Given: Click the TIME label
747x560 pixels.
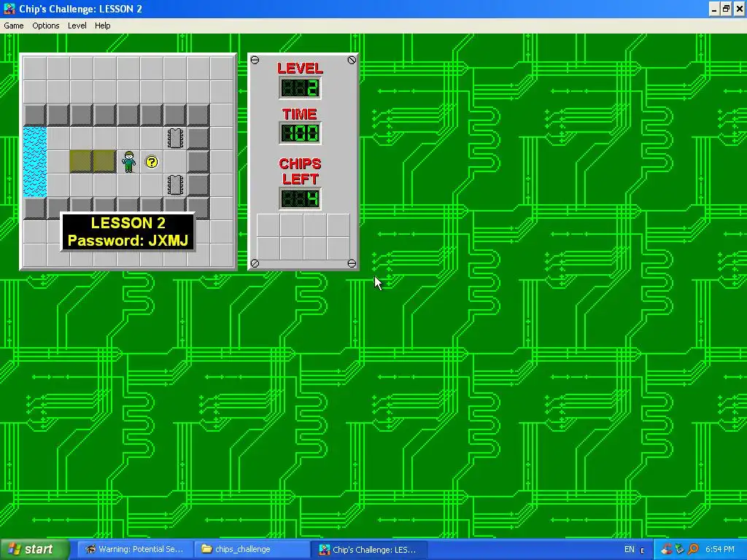Looking at the screenshot, I should click(300, 114).
